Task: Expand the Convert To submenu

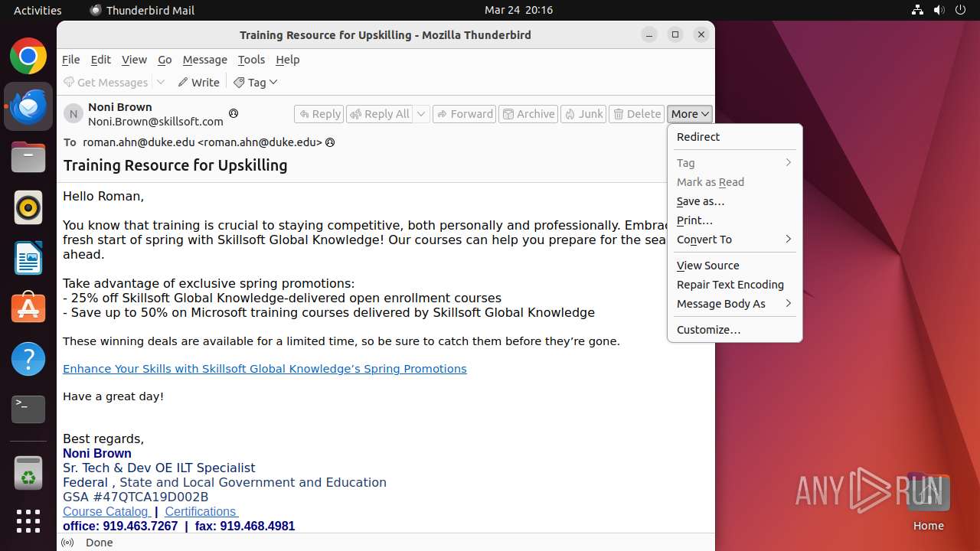Action: [x=734, y=240]
